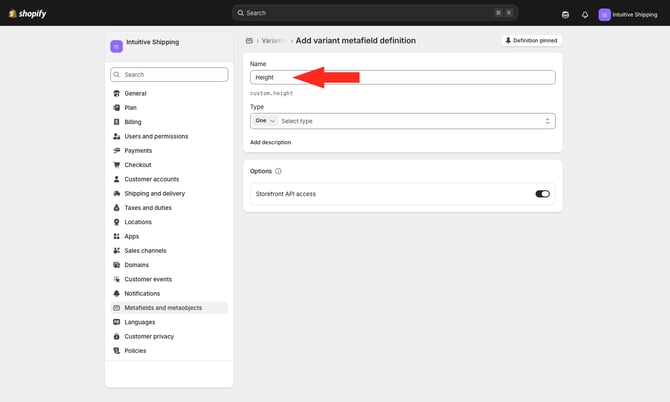
Task: Click the Languages icon in sidebar
Action: point(116,322)
